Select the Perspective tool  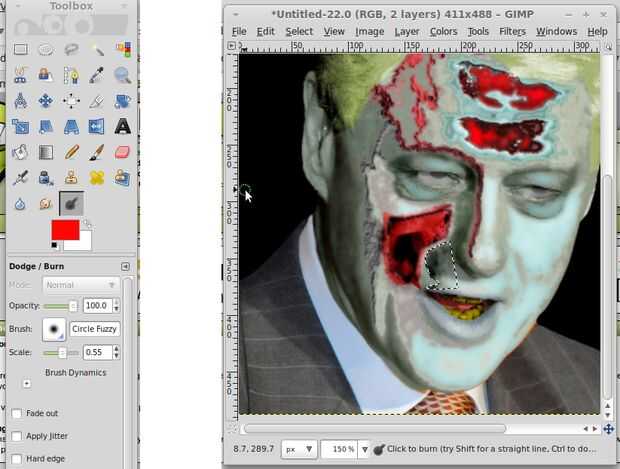pos(71,127)
